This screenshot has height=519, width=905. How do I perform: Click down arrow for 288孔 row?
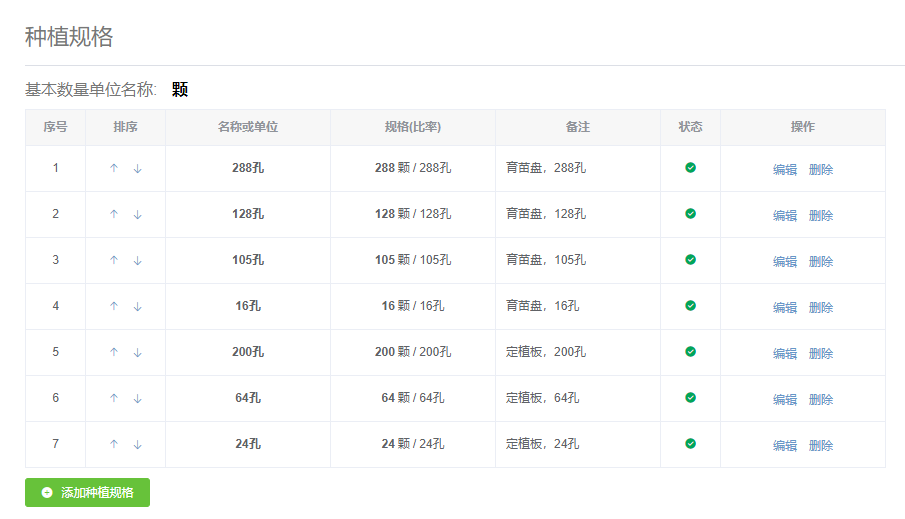coord(137,168)
